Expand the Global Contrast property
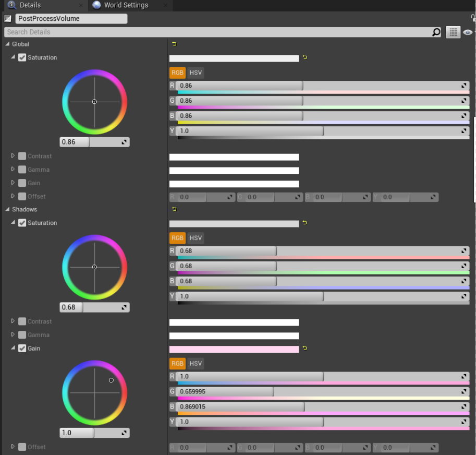Screen dimensions: 476x455 [13, 155]
